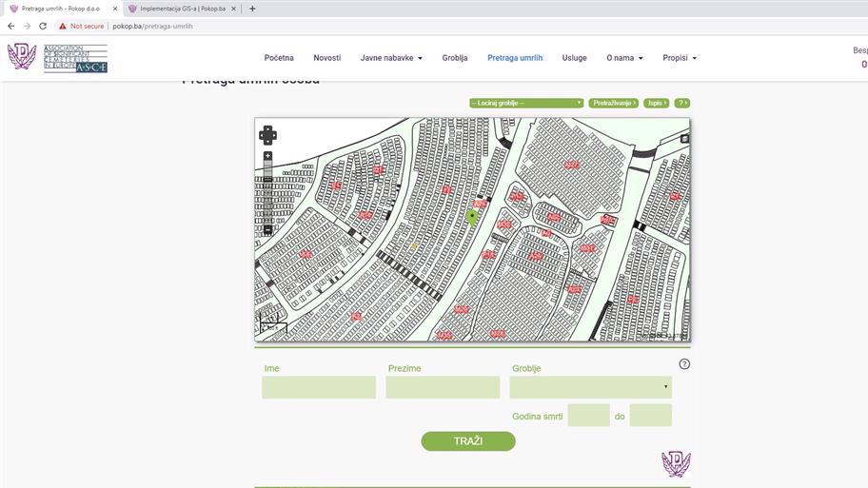The height and width of the screenshot is (488, 868).
Task: Zoom in with the map plus button
Action: 268,157
